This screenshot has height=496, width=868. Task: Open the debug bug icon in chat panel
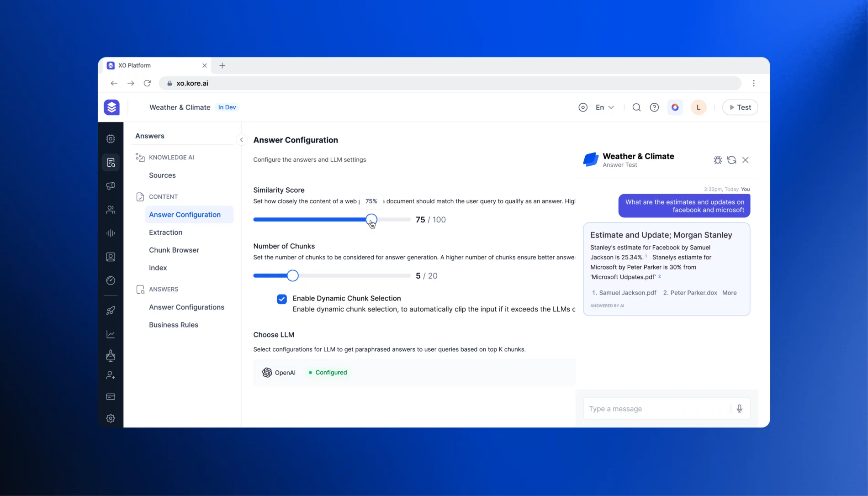pos(718,160)
